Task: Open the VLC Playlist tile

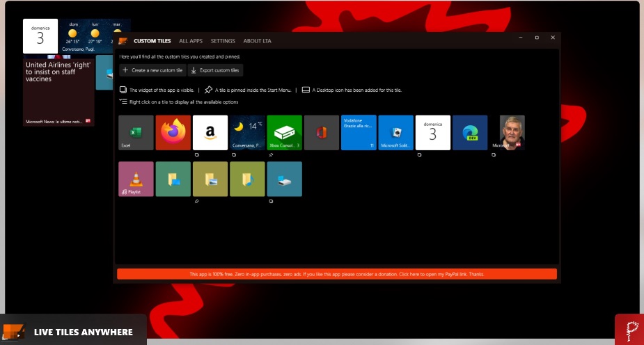Action: (x=136, y=179)
